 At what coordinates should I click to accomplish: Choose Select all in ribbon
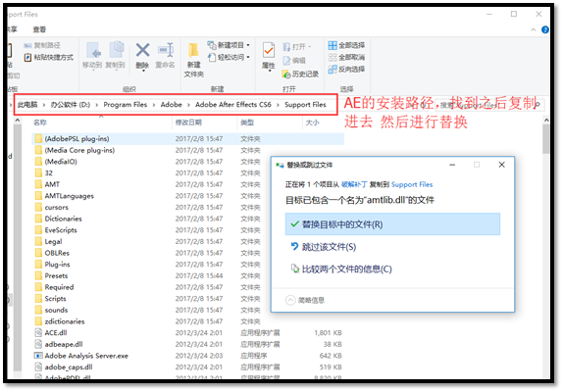[346, 45]
